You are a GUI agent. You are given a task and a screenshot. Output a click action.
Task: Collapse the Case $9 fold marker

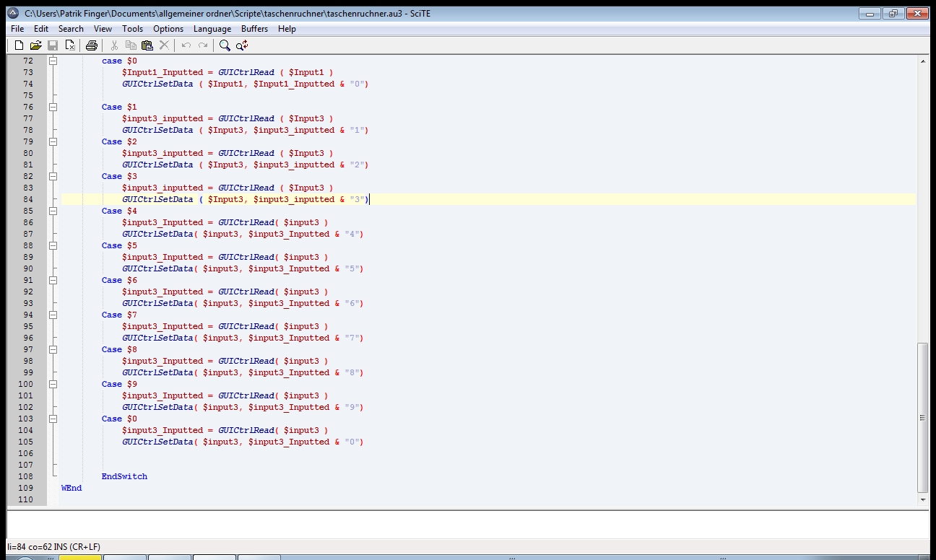pos(53,385)
